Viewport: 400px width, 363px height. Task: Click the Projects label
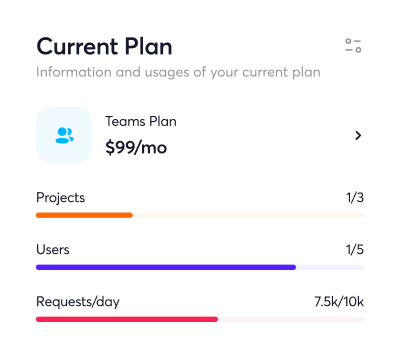(60, 198)
